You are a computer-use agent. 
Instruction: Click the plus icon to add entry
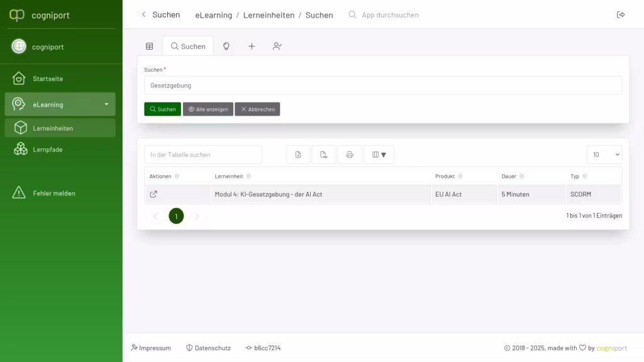252,47
